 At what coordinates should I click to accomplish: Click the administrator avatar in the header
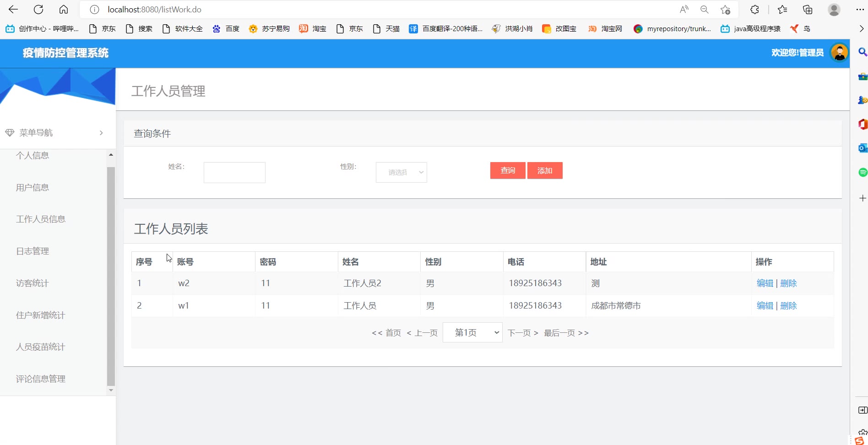(x=839, y=53)
